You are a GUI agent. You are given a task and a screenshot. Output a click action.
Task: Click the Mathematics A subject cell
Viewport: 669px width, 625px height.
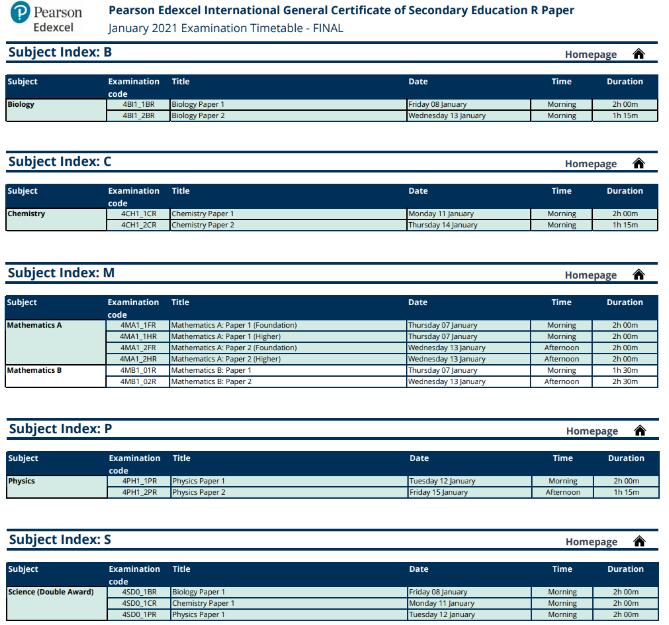pyautogui.click(x=55, y=342)
